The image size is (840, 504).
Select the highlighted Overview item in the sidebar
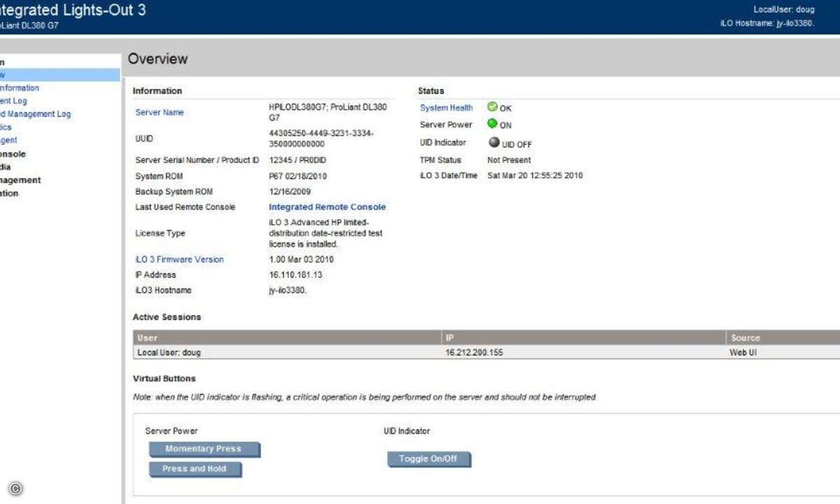click(59, 75)
